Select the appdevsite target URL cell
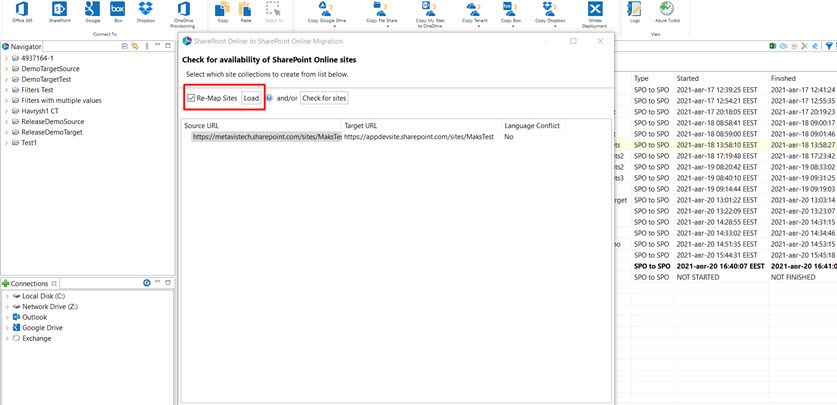 419,137
